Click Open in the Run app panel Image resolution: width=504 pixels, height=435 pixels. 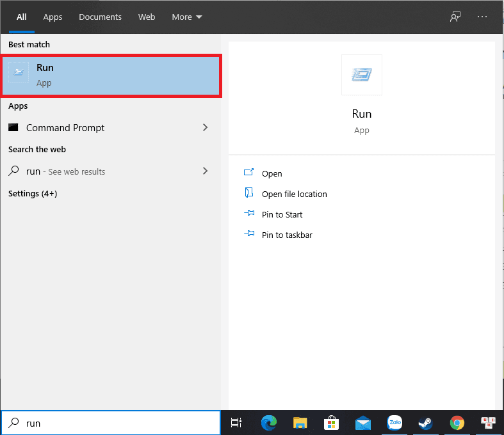(x=272, y=174)
